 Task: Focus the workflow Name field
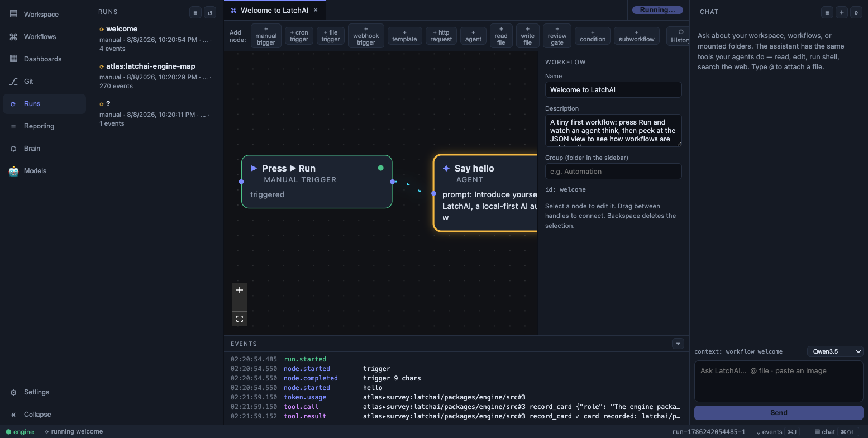[613, 90]
